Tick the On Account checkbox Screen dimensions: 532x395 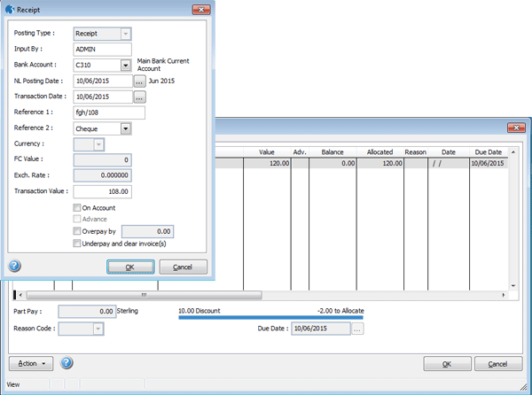click(77, 207)
